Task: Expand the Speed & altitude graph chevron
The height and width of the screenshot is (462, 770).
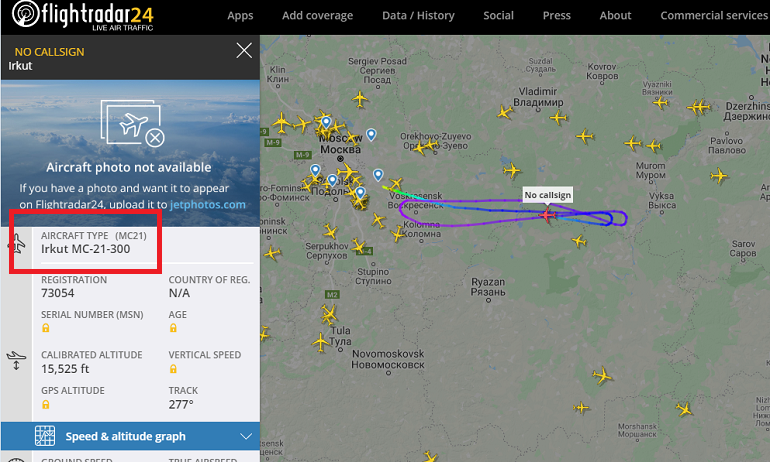Action: coord(246,436)
